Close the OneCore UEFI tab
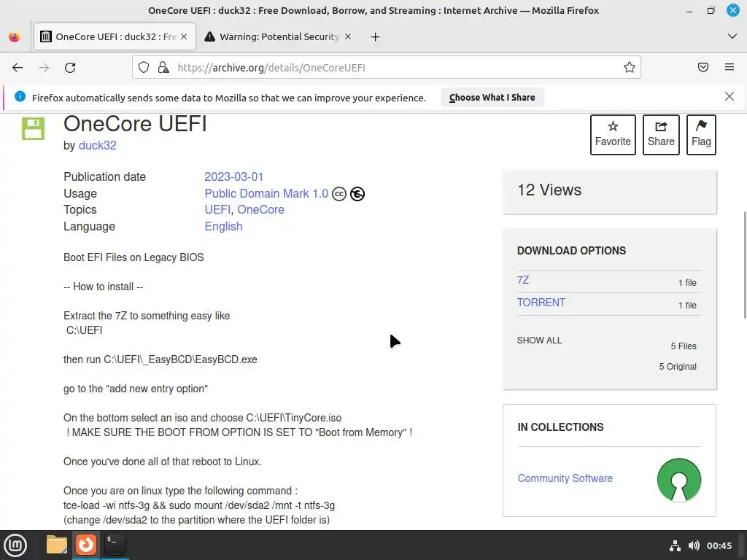Screen dimensions: 747x560 pos(184,36)
